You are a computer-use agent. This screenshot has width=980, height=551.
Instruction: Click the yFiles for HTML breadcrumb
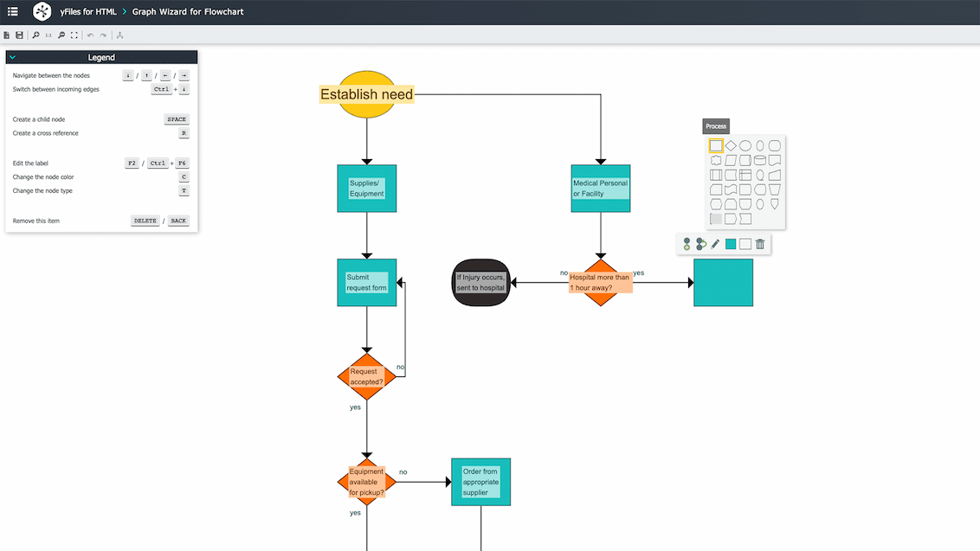[87, 11]
